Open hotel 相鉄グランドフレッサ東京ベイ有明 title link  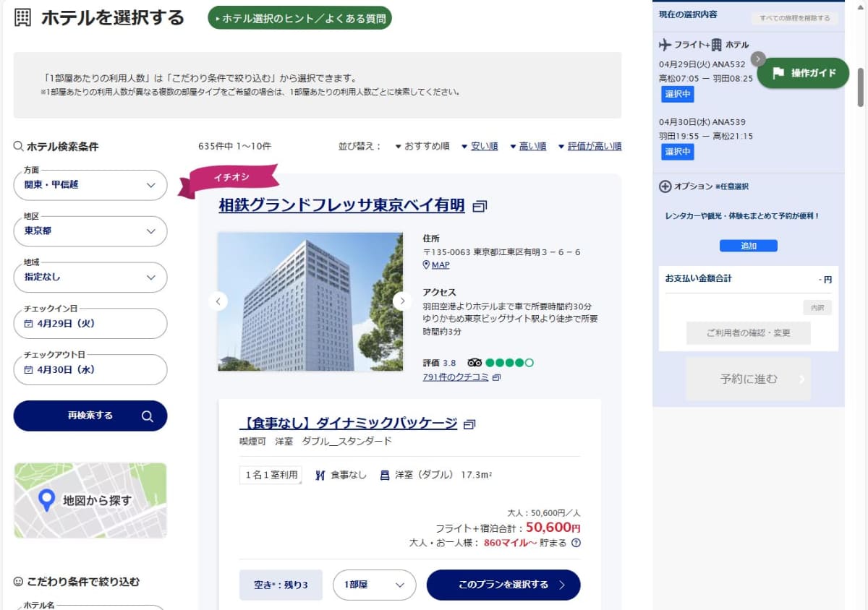click(x=341, y=205)
